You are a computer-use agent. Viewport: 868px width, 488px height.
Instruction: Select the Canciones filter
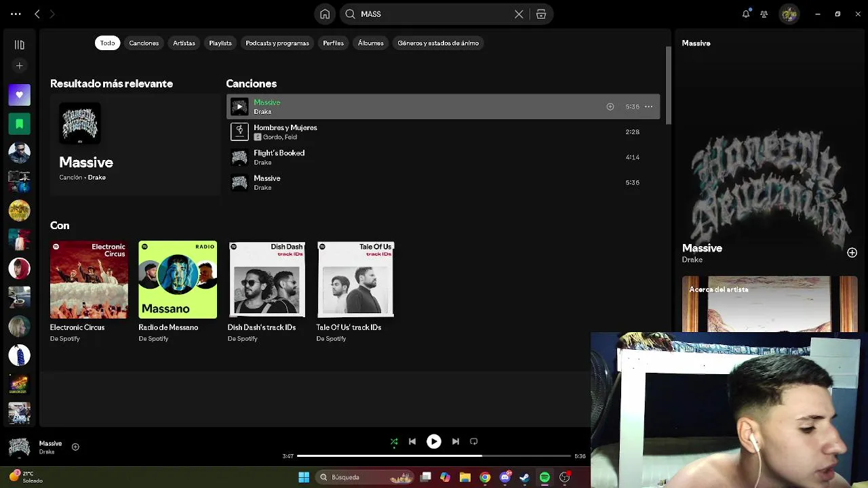[144, 43]
